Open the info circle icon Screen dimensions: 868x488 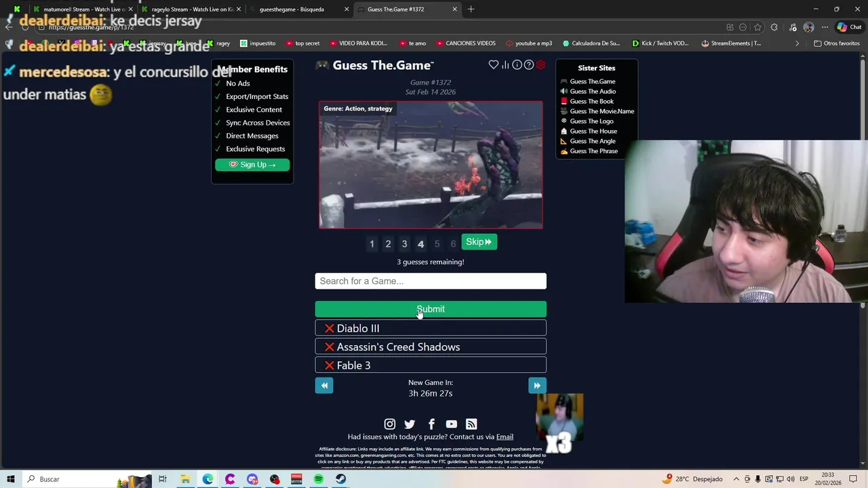point(517,65)
